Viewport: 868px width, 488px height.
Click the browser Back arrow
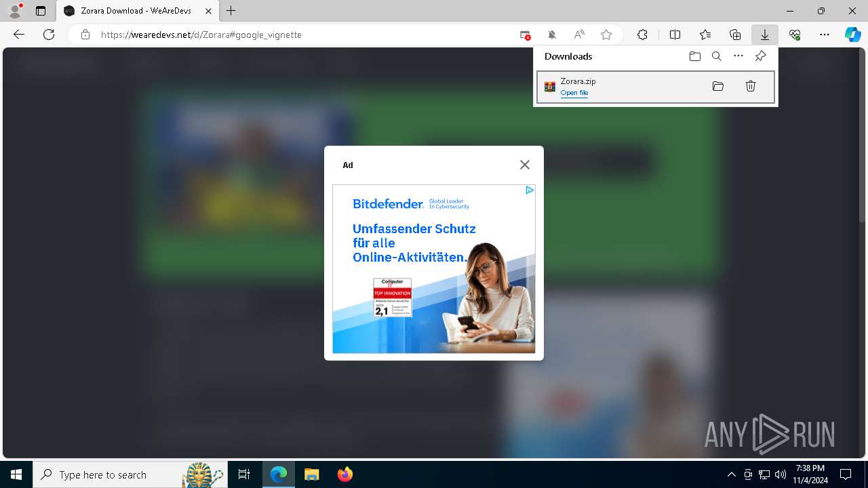point(19,35)
